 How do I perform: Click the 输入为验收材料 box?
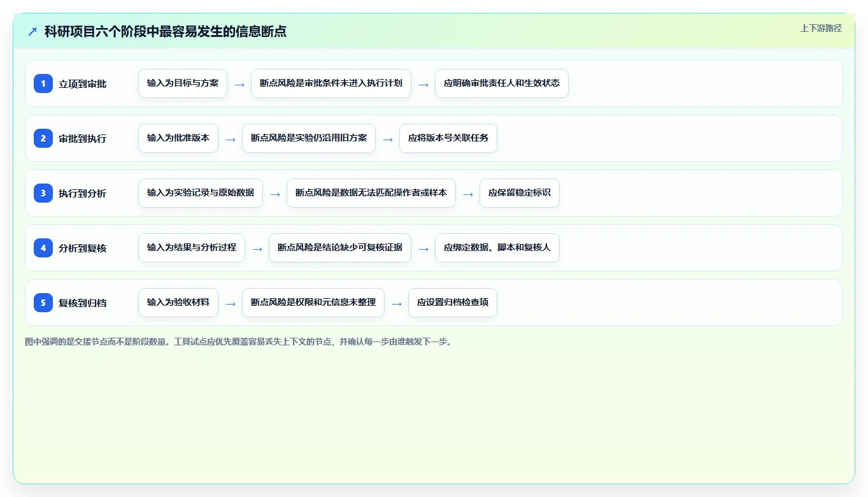pyautogui.click(x=178, y=303)
